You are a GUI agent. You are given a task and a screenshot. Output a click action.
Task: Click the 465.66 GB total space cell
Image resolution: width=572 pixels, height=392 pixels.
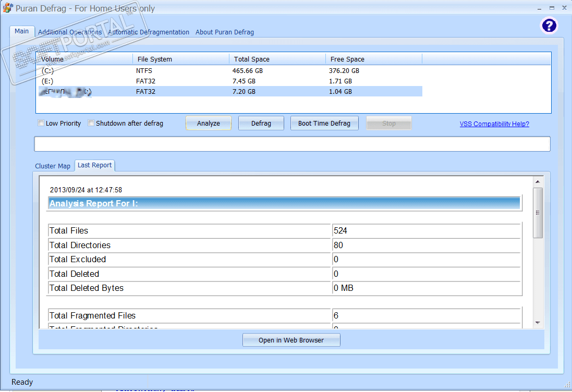pos(247,71)
